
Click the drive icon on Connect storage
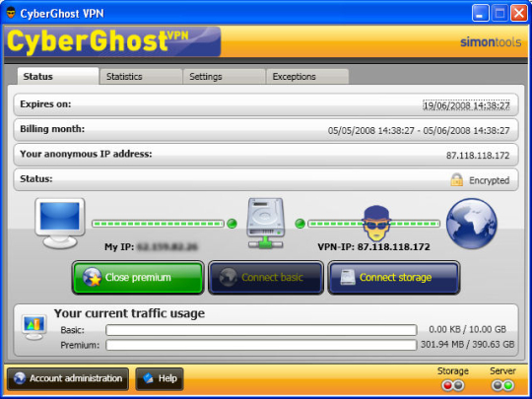click(x=348, y=278)
